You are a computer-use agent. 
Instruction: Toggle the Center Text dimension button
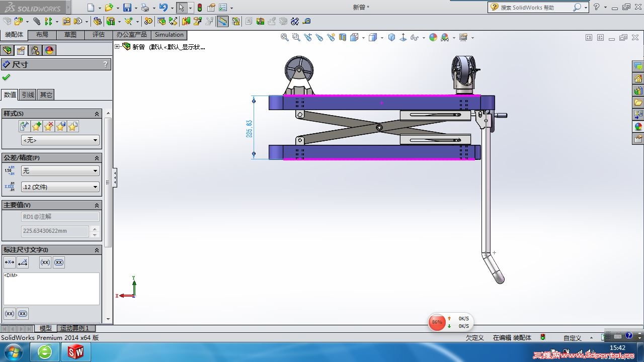click(x=10, y=262)
